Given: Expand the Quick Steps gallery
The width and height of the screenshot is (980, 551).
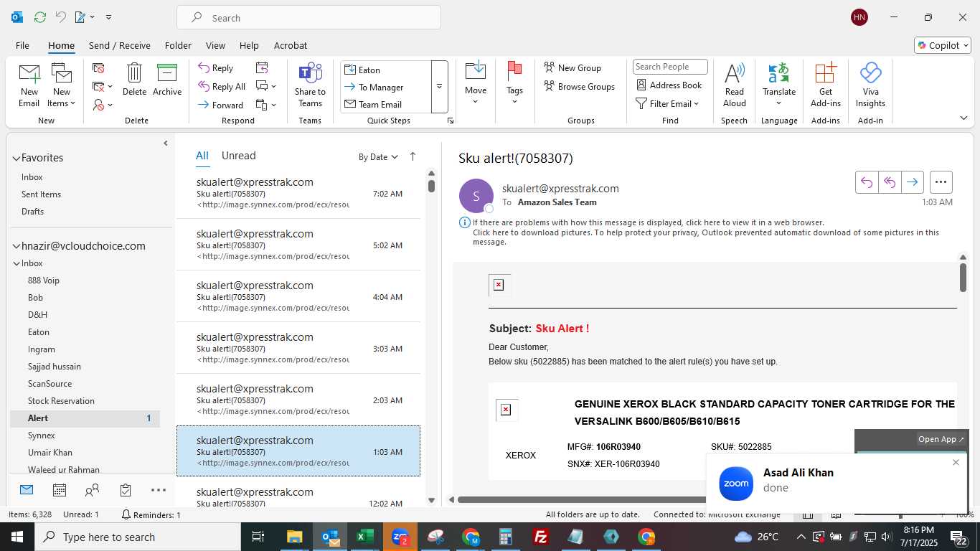Looking at the screenshot, I should pyautogui.click(x=439, y=87).
